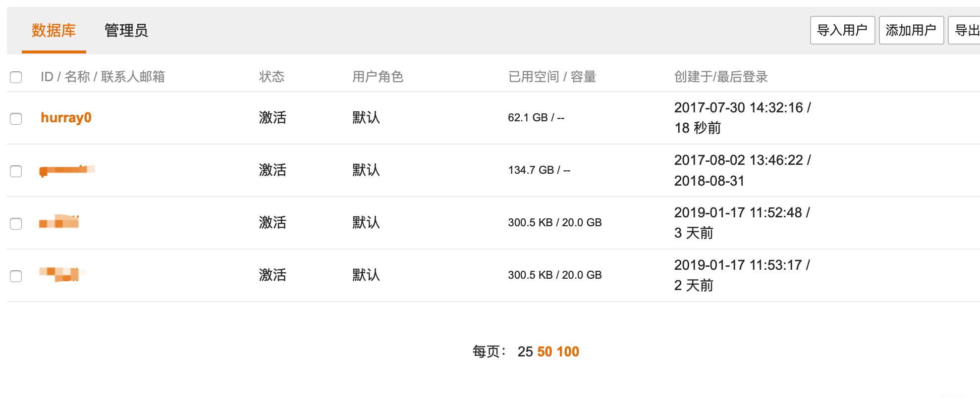Tick checkbox for user created 2019-01-17 11:52:48
The height and width of the screenshot is (399, 980).
click(x=16, y=224)
